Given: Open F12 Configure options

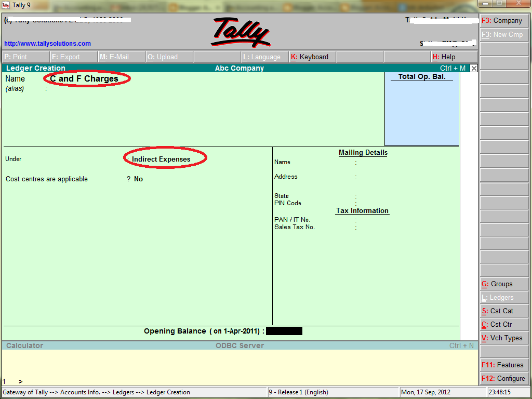Looking at the screenshot, I should [x=504, y=378].
